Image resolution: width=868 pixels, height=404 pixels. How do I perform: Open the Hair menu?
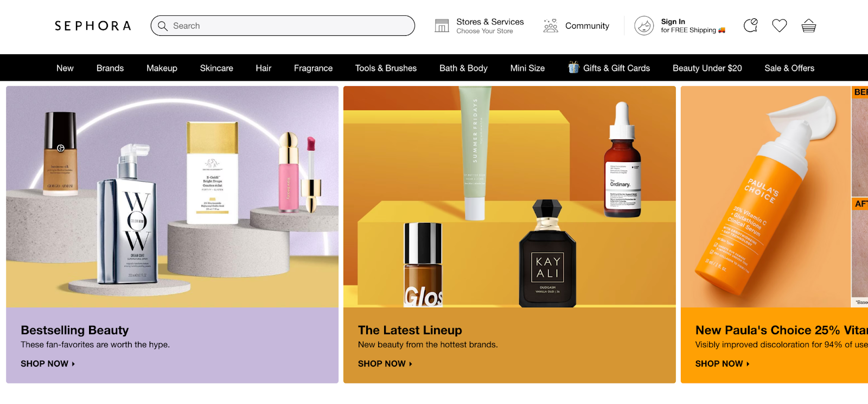264,68
